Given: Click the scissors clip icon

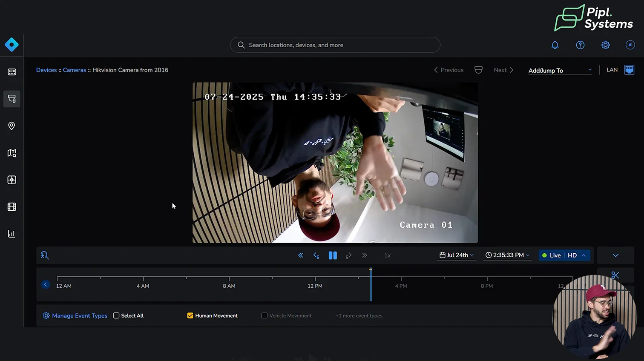Looking at the screenshot, I should [x=615, y=275].
